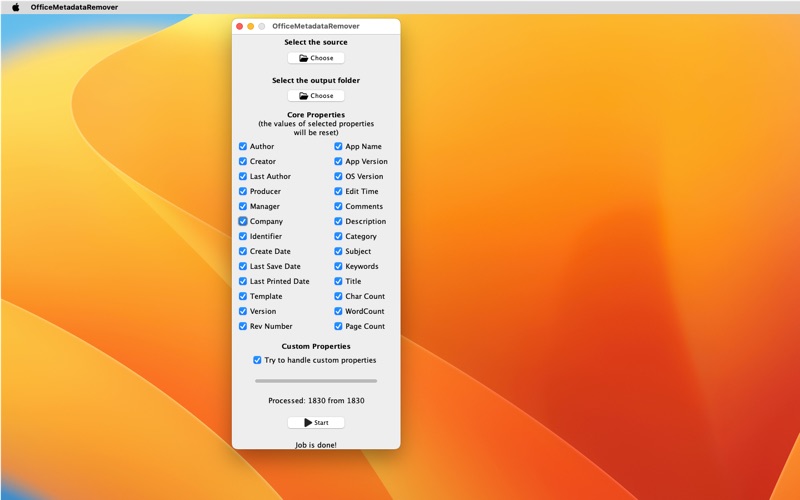This screenshot has height=500, width=800.
Task: Choose the output folder button
Action: 316,96
